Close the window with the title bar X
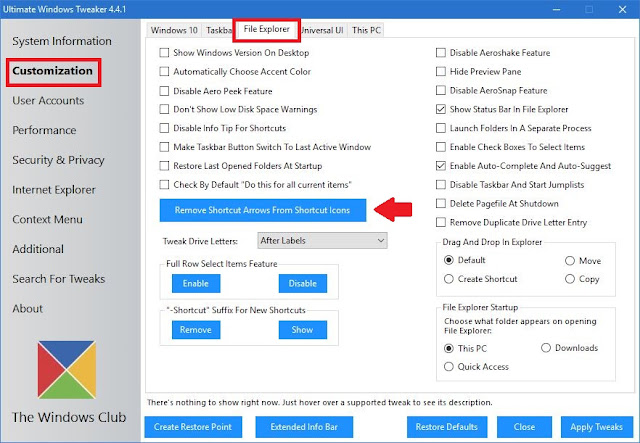The image size is (640, 443). tap(622, 9)
